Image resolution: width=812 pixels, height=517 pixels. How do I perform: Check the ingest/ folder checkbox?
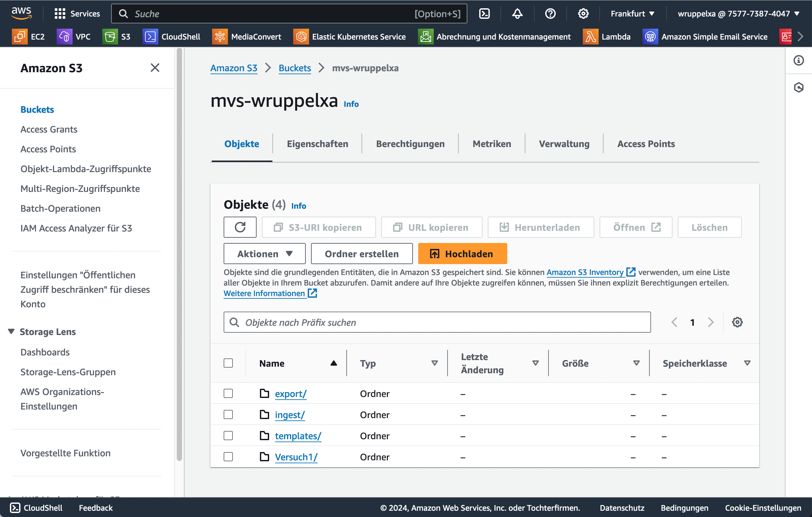[228, 414]
